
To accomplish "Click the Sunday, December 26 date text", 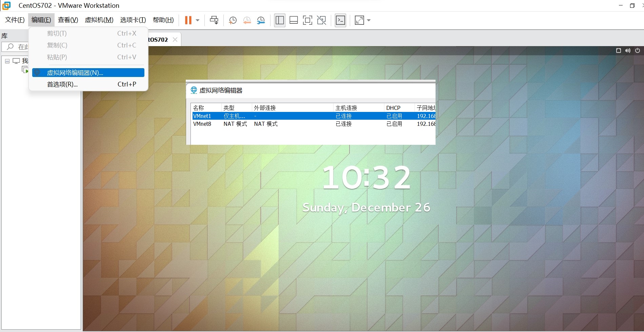I will 366,208.
